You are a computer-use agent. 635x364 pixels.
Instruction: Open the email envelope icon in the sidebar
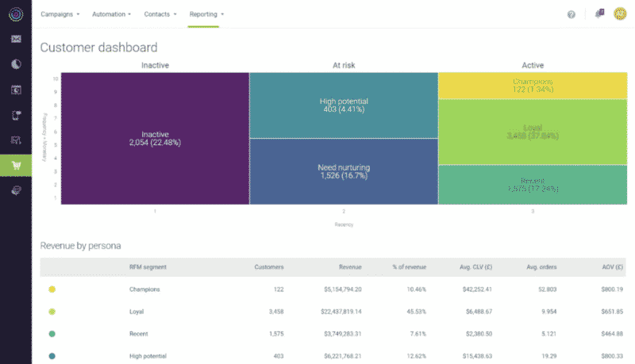pyautogui.click(x=16, y=39)
